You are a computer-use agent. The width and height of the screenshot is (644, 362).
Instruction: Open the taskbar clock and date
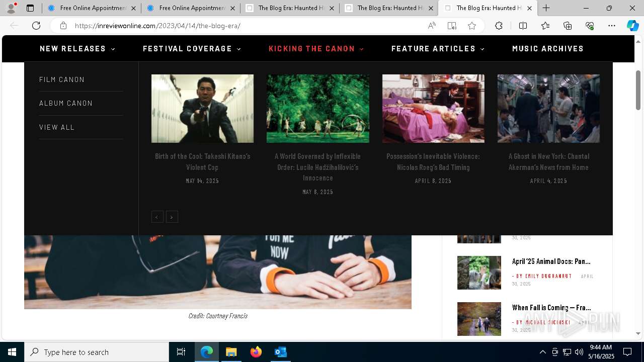602,352
